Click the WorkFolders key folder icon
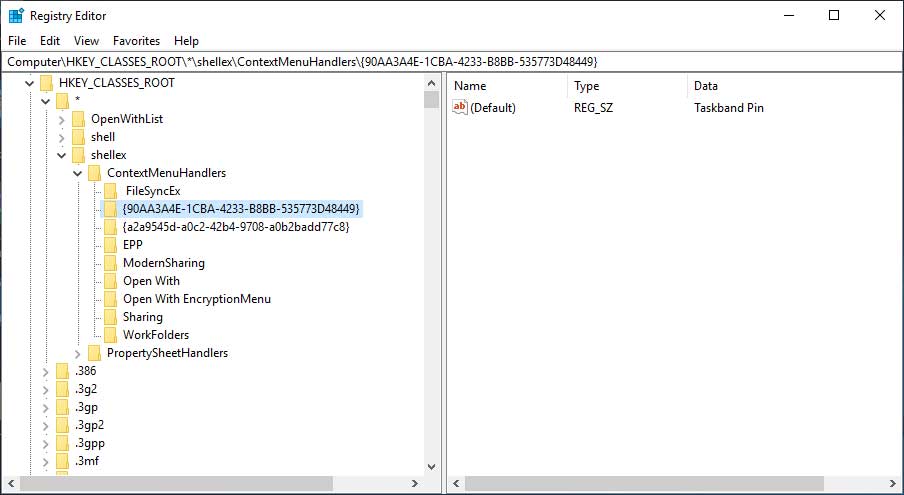The height and width of the screenshot is (495, 904). coord(111,335)
